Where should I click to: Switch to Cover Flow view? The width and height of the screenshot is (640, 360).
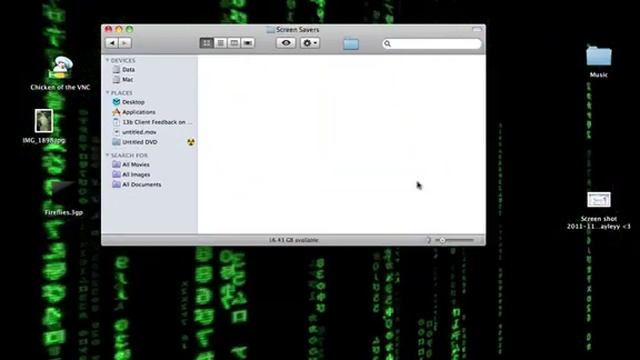248,43
